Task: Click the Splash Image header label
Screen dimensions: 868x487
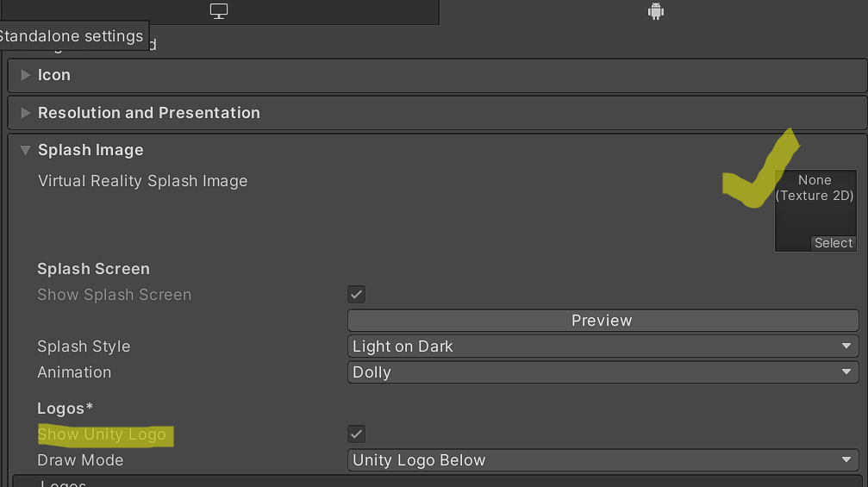Action: (91, 150)
